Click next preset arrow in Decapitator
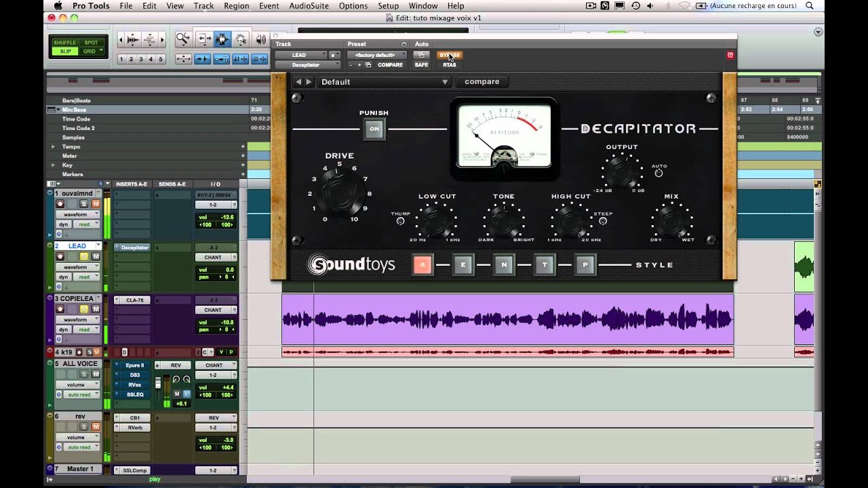The height and width of the screenshot is (488, 868). (x=309, y=82)
